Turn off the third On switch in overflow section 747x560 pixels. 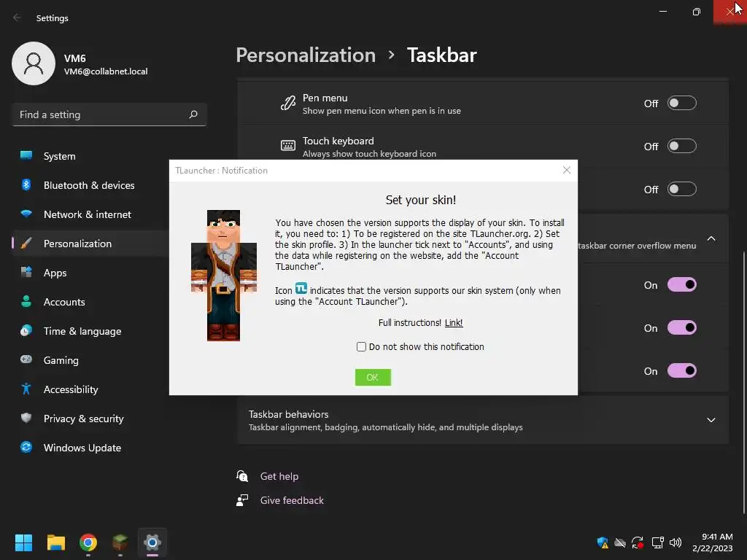point(682,370)
